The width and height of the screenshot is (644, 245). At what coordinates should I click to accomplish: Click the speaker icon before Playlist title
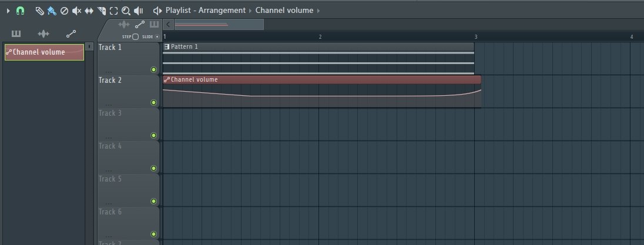157,11
